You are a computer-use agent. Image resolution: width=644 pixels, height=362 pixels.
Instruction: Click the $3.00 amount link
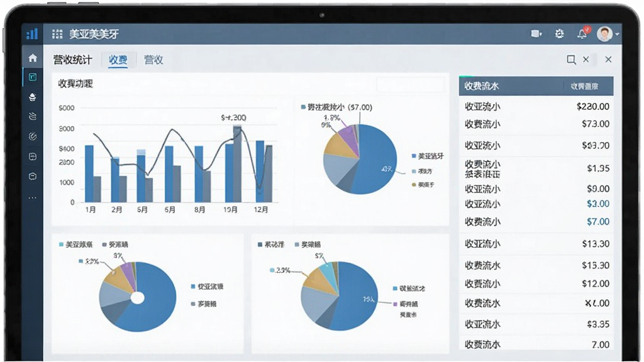coord(597,204)
